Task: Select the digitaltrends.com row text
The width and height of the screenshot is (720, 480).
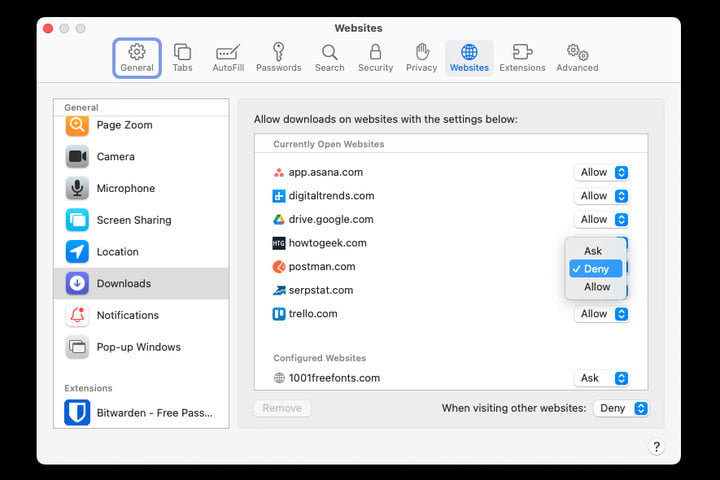Action: point(331,196)
